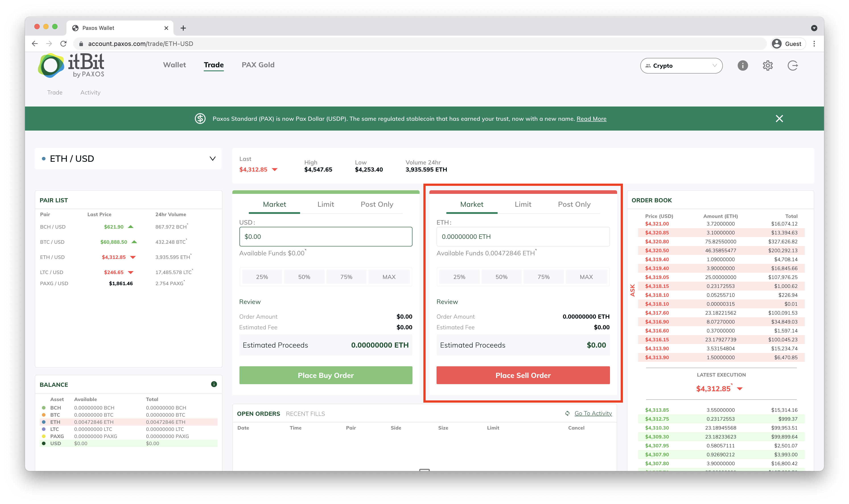Click the site lock icon in the address bar
This screenshot has width=849, height=504.
pyautogui.click(x=81, y=44)
